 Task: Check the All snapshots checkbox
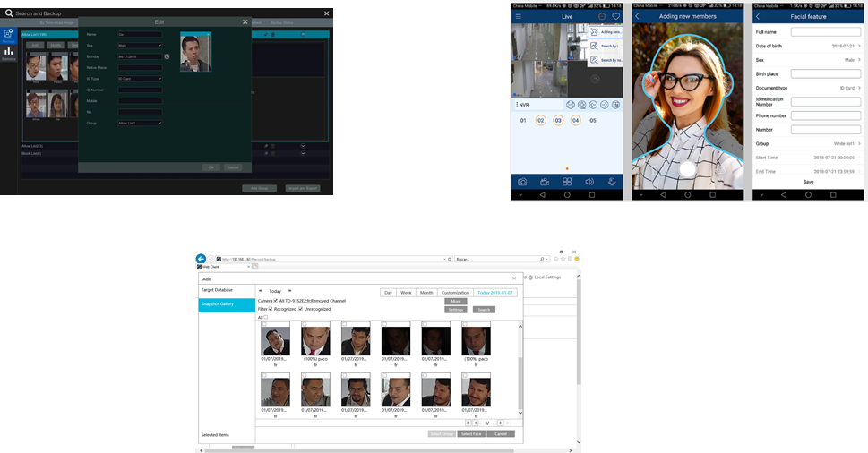[266, 317]
